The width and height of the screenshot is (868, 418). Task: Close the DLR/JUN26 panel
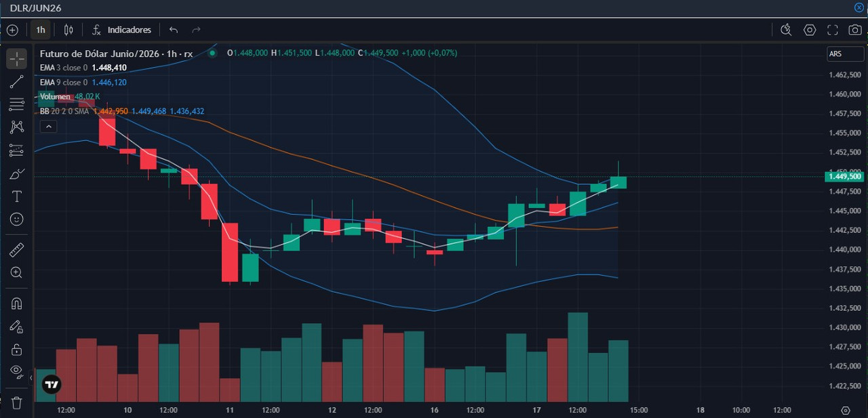[859, 7]
